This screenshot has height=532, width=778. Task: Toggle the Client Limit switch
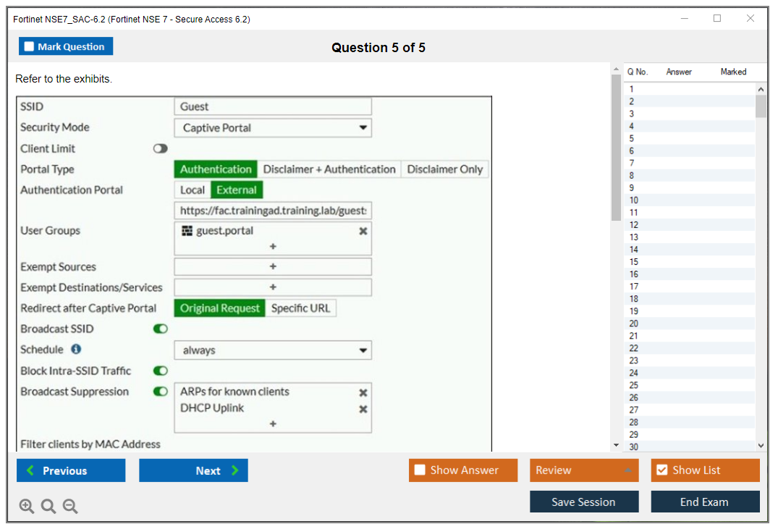point(160,148)
